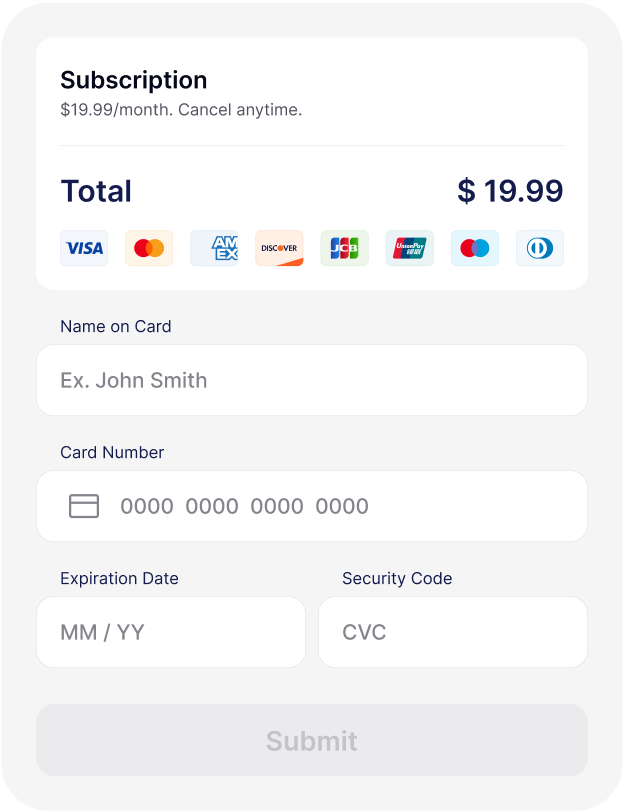The height and width of the screenshot is (812, 624).
Task: Click the Security Code label
Action: coord(397,578)
